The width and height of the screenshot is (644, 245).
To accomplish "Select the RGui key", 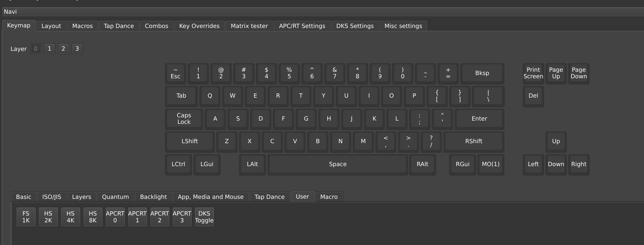I will tap(463, 164).
